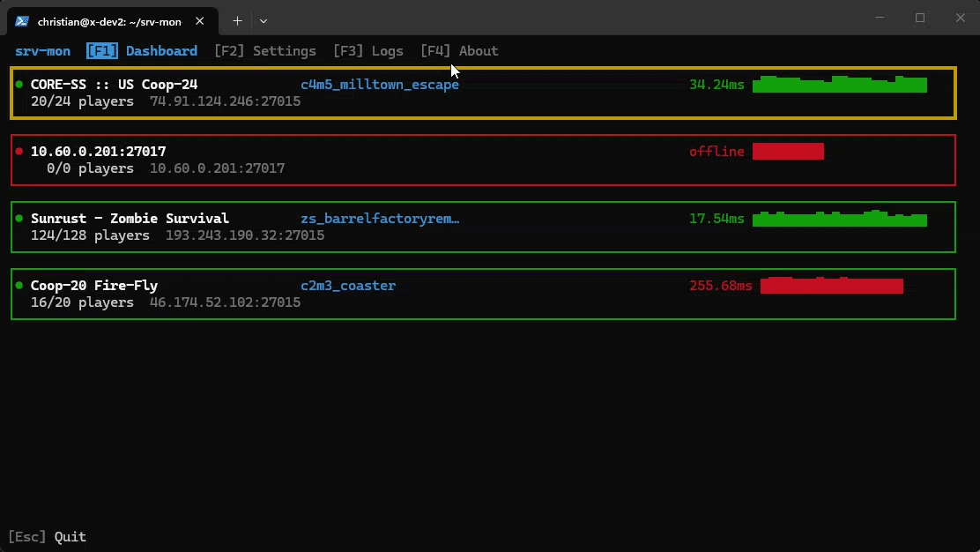This screenshot has width=980, height=552.
Task: Click Coop-20 Fire-Fly status dot
Action: pos(19,285)
